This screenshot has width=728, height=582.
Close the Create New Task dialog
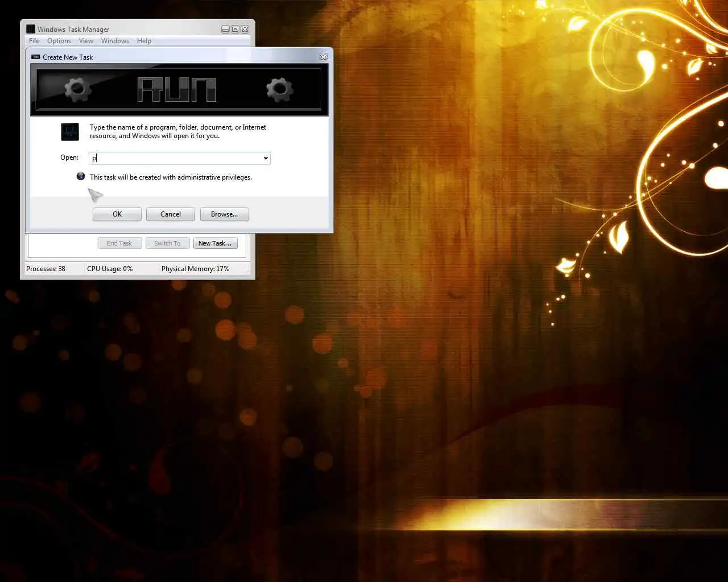(323, 57)
